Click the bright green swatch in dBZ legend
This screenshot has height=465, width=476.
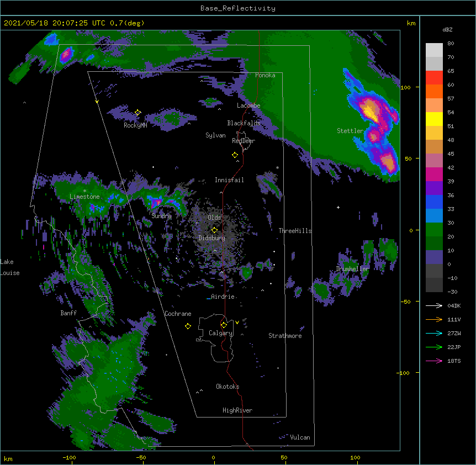click(434, 230)
